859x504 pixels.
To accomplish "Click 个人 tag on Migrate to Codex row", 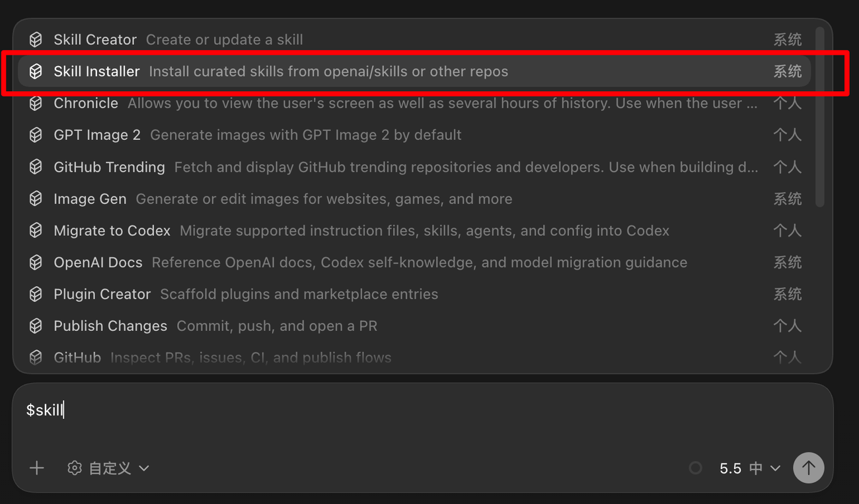I will pos(788,231).
